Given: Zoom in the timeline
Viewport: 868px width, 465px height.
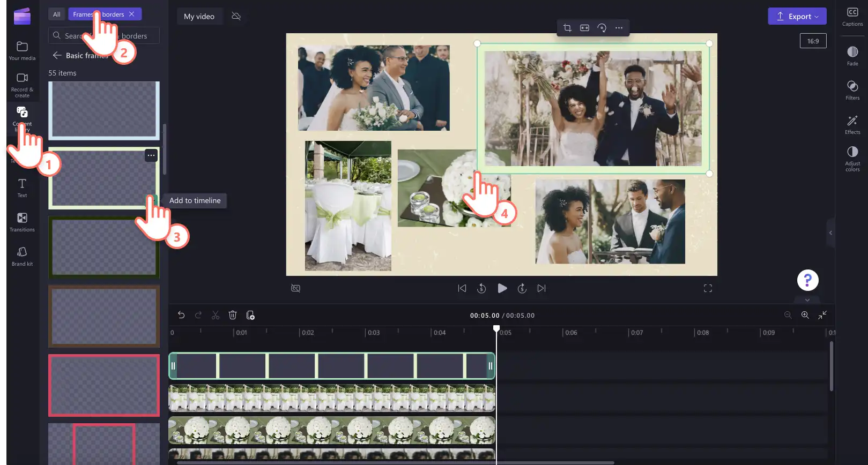Looking at the screenshot, I should [805, 315].
